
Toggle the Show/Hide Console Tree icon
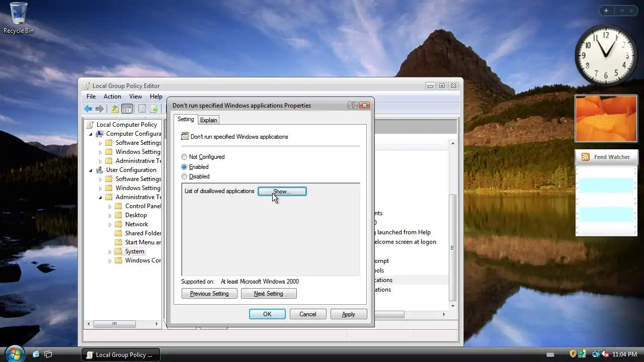coord(127,109)
